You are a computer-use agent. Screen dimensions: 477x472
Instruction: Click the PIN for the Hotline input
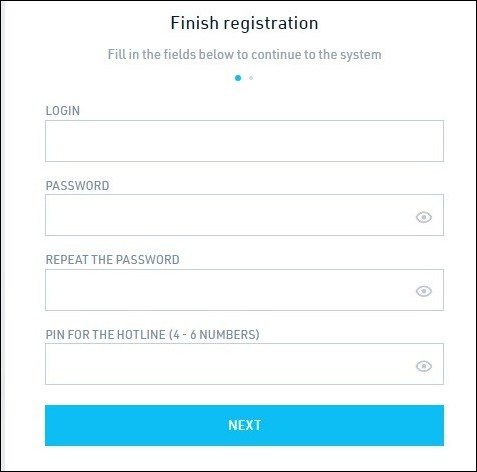pyautogui.click(x=244, y=364)
